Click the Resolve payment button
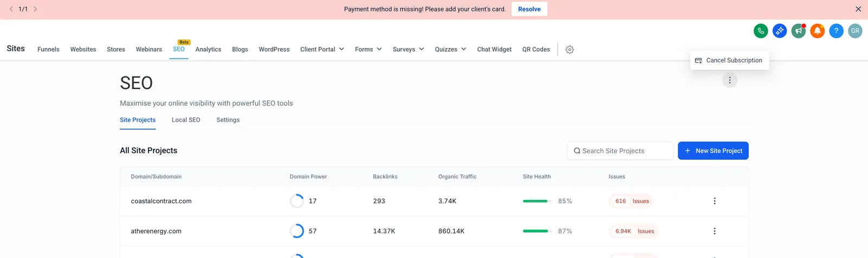The width and height of the screenshot is (868, 258). tap(529, 9)
